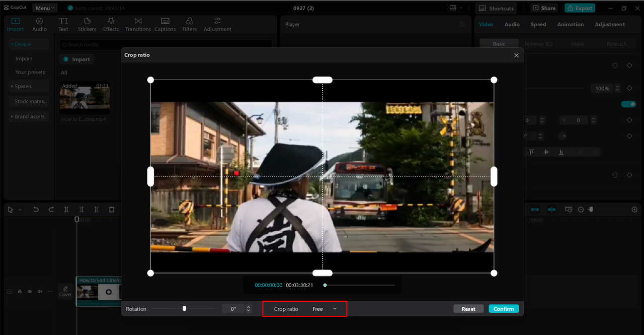Click the Import button above the media list
644x335 pixels.
(x=76, y=59)
